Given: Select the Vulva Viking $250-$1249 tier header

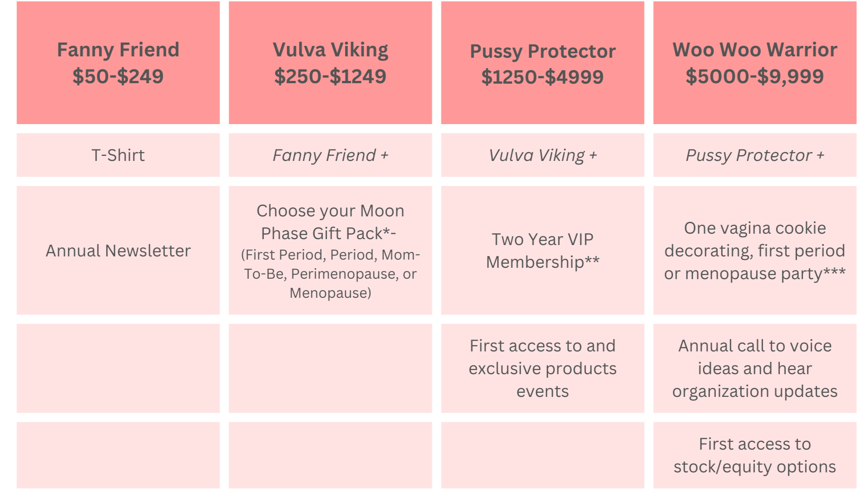Looking at the screenshot, I should coord(330,63).
